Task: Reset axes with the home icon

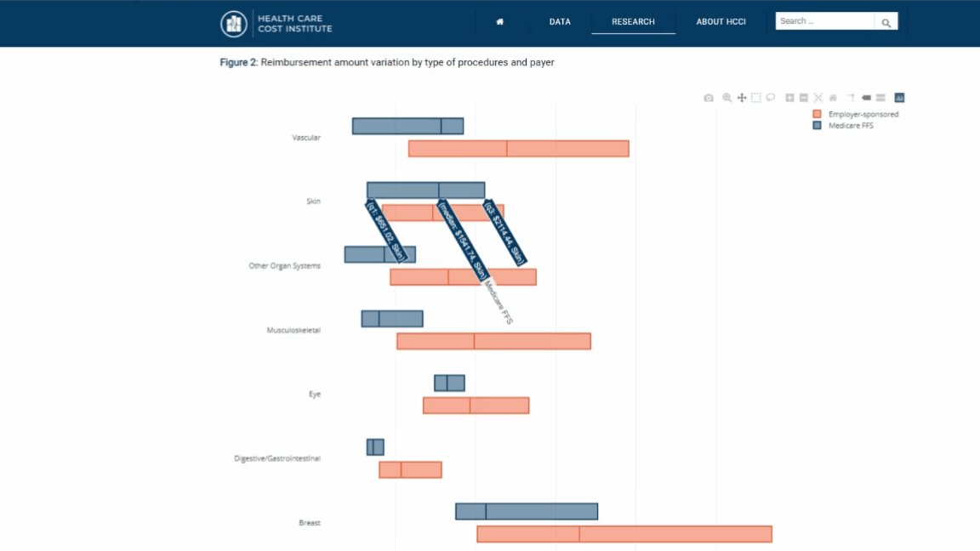Action: pos(833,98)
